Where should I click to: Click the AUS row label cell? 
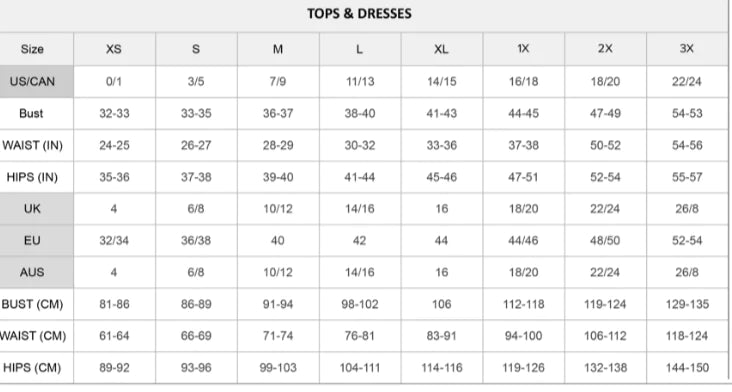point(36,272)
